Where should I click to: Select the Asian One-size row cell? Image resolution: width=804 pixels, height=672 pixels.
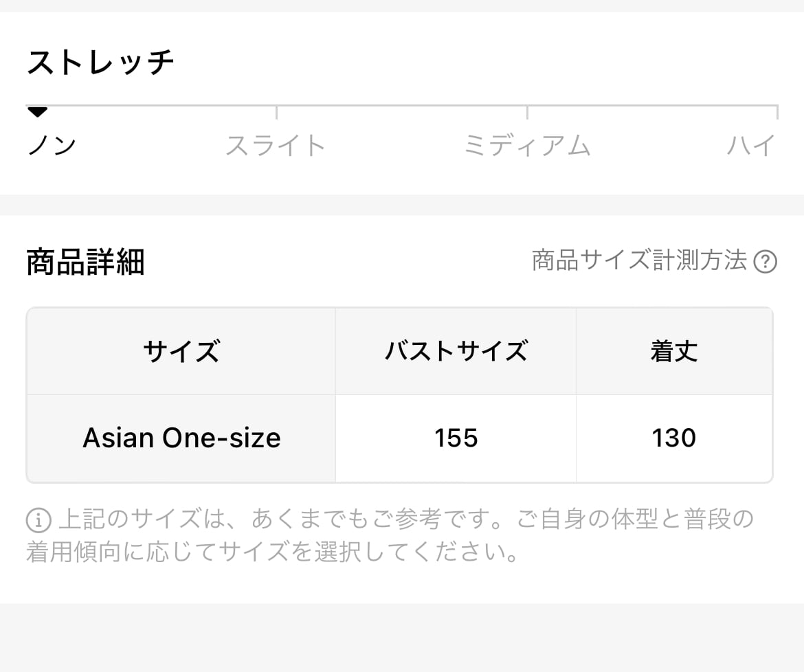(181, 438)
